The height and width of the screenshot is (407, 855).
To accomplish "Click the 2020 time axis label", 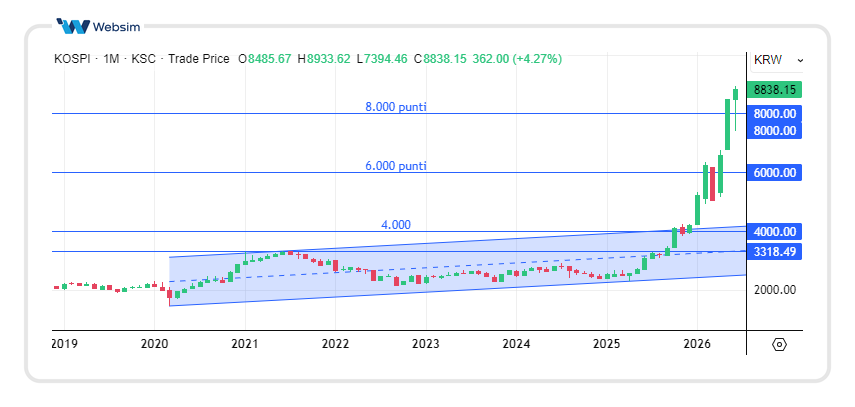I will click(154, 344).
